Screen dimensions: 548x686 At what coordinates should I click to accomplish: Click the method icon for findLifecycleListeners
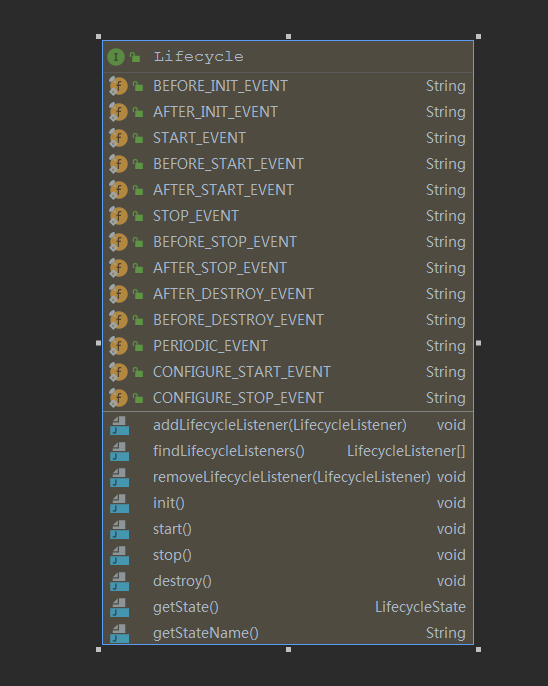(x=119, y=451)
